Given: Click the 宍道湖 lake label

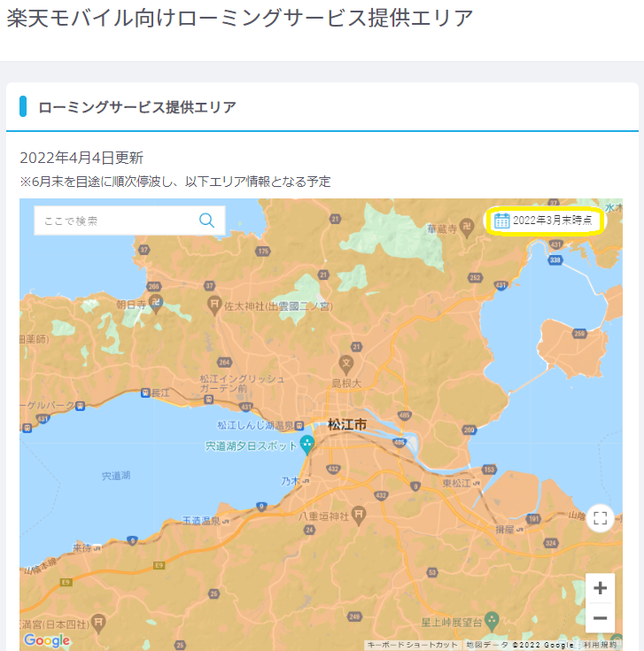Looking at the screenshot, I should (x=116, y=476).
